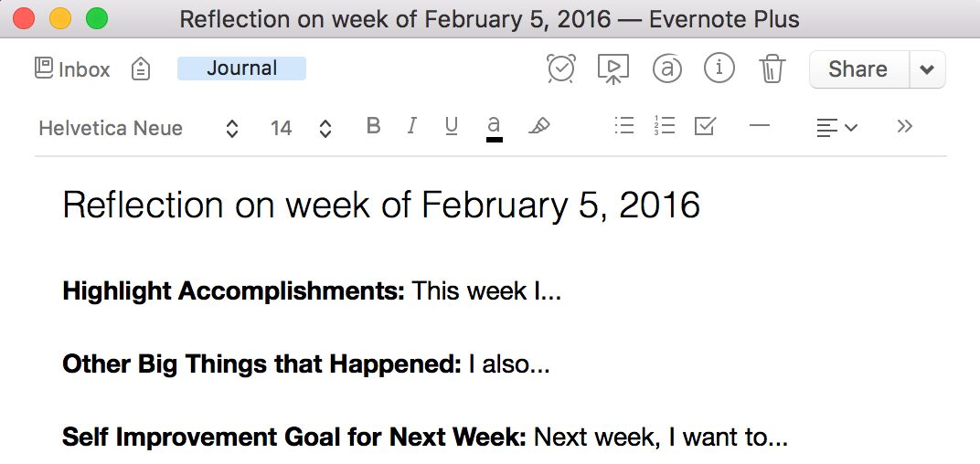The width and height of the screenshot is (980, 464).
Task: Move the note to trash
Action: click(x=772, y=69)
